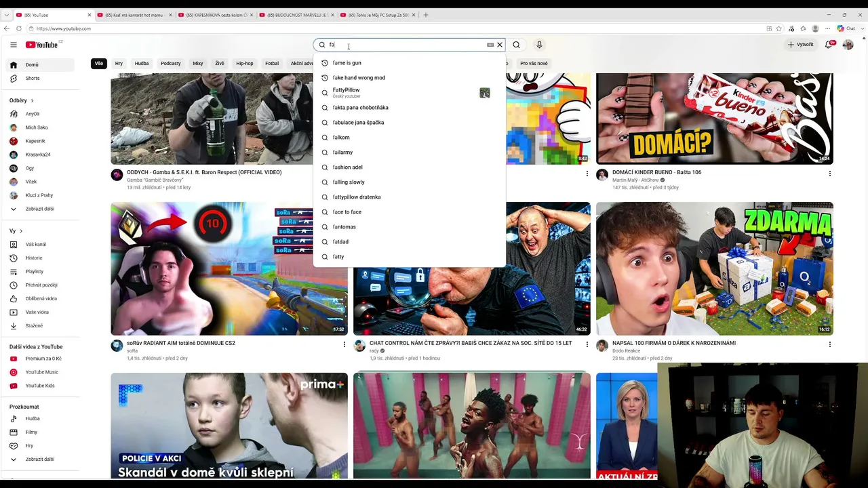
Task: Choose the 'fake hand wrong mod' suggestion
Action: 410,78
